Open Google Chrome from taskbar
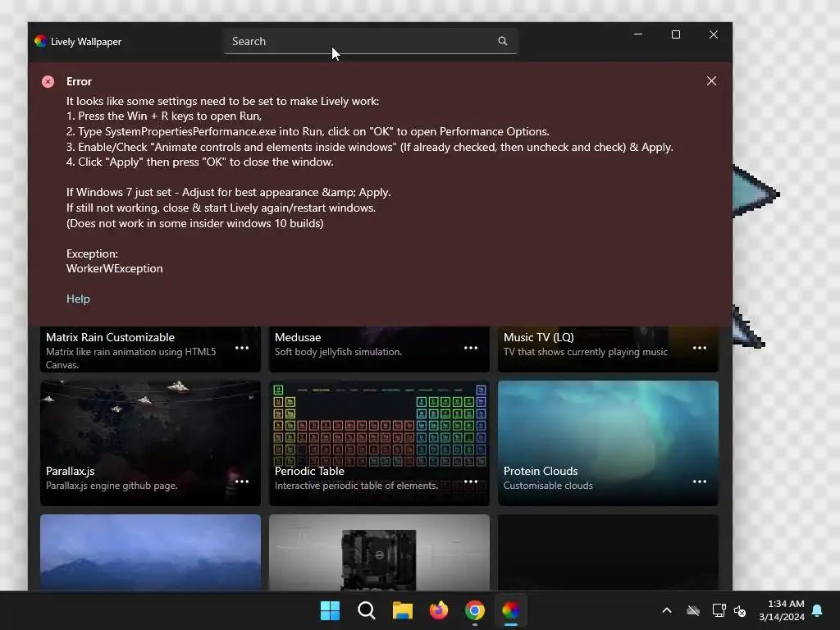 [x=475, y=610]
